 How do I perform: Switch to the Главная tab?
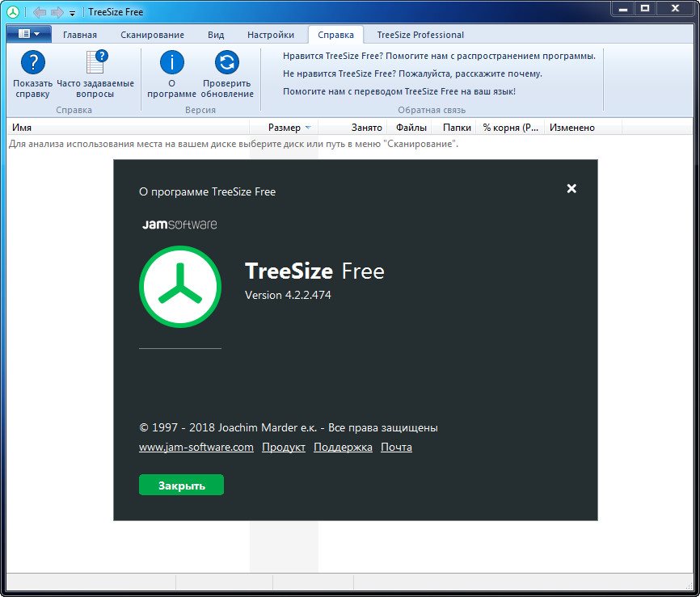click(80, 35)
